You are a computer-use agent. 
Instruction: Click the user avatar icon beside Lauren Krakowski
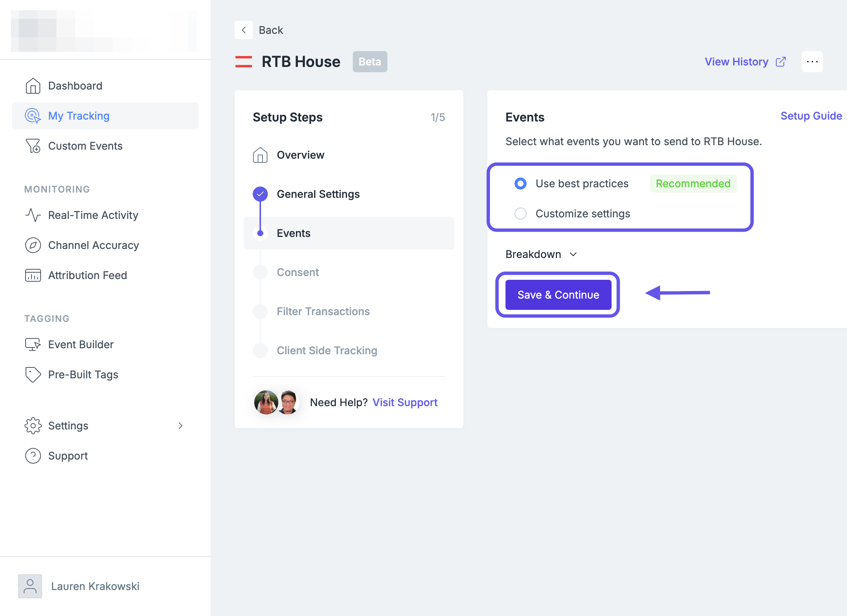pos(30,586)
